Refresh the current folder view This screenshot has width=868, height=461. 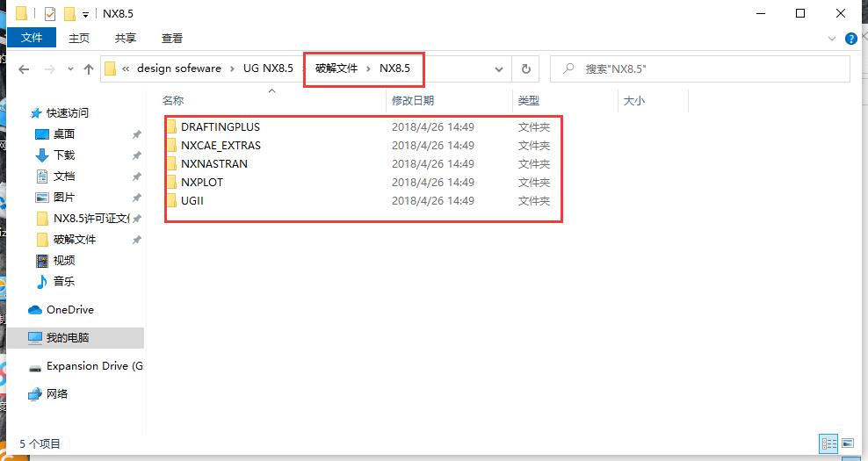pyautogui.click(x=526, y=69)
